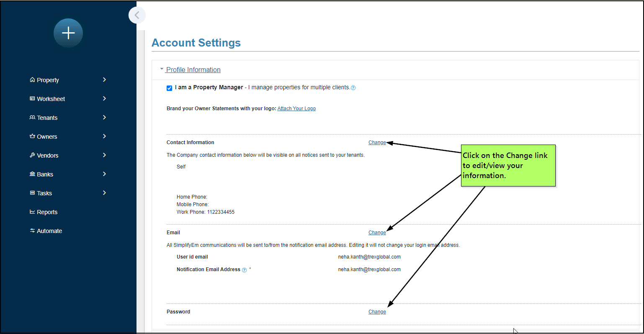644x334 pixels.
Task: Uncheck the I am a Property Manager checkbox
Action: point(169,88)
